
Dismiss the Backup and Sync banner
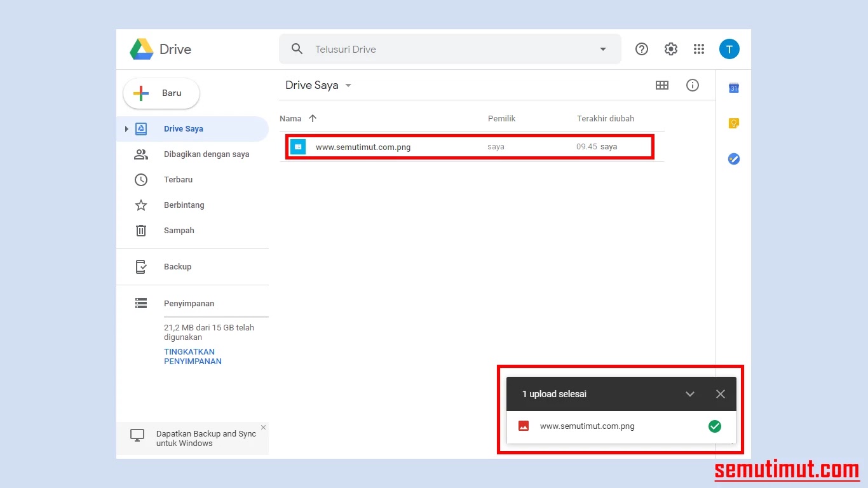click(263, 427)
